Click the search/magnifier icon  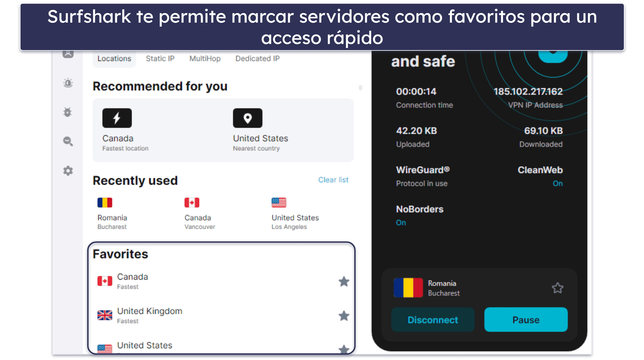(x=68, y=141)
